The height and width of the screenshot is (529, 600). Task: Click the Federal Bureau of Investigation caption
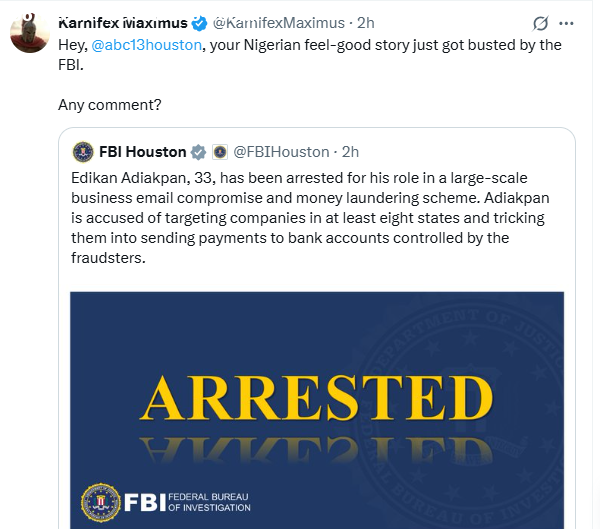point(208,501)
